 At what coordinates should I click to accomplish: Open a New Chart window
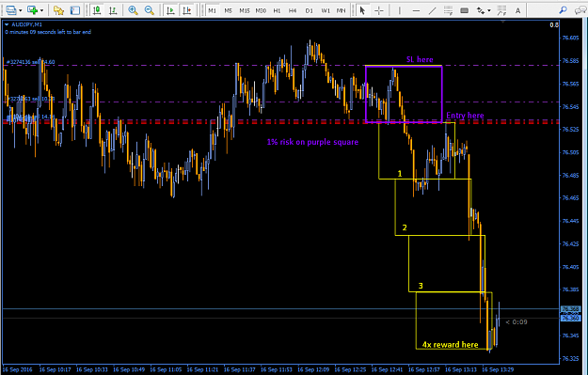click(33, 10)
